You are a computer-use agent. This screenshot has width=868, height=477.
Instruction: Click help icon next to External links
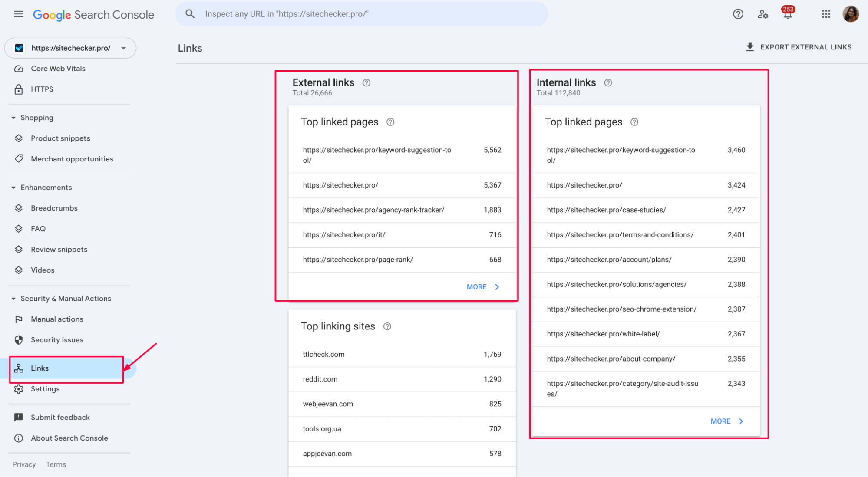(366, 82)
